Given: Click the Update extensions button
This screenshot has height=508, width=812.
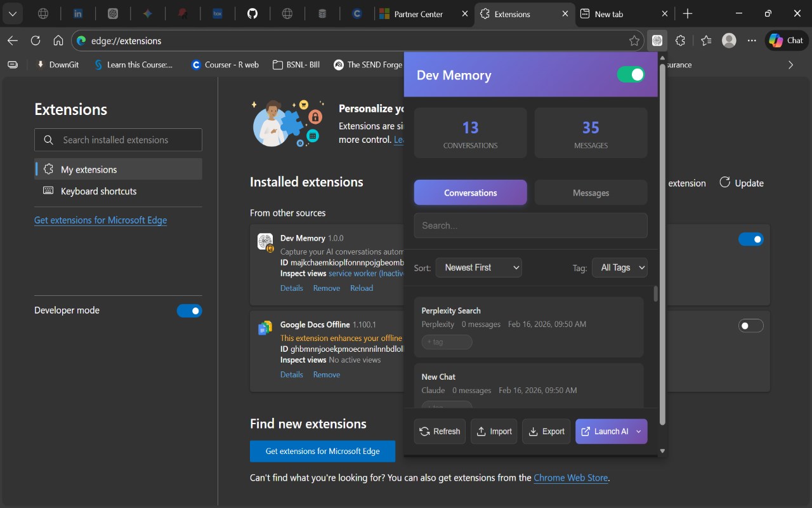Looking at the screenshot, I should pyautogui.click(x=741, y=183).
